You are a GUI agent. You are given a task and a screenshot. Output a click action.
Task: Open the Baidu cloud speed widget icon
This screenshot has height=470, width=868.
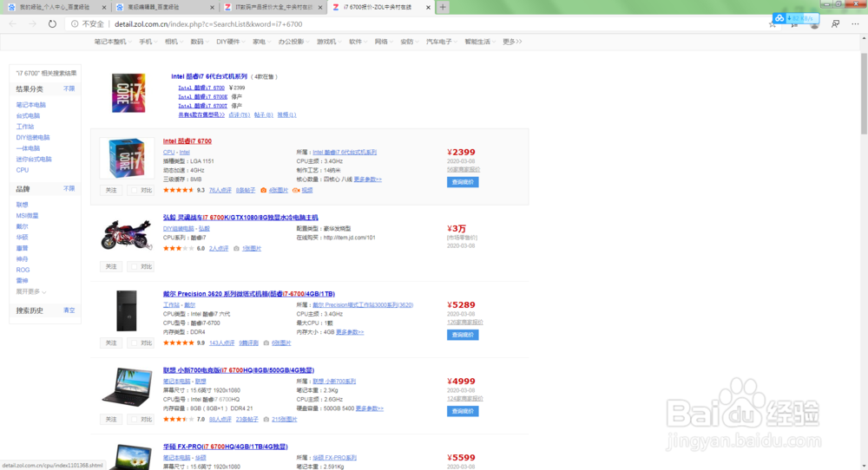point(779,18)
